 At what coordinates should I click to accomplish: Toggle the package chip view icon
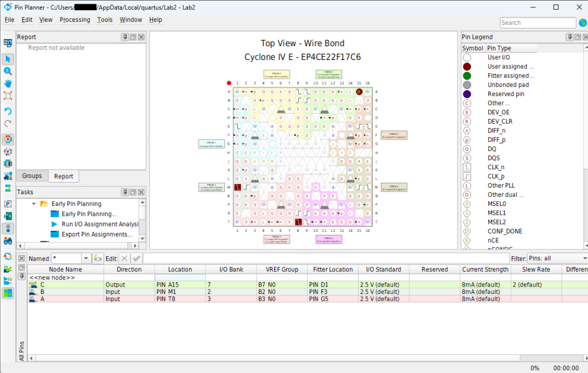[8, 140]
